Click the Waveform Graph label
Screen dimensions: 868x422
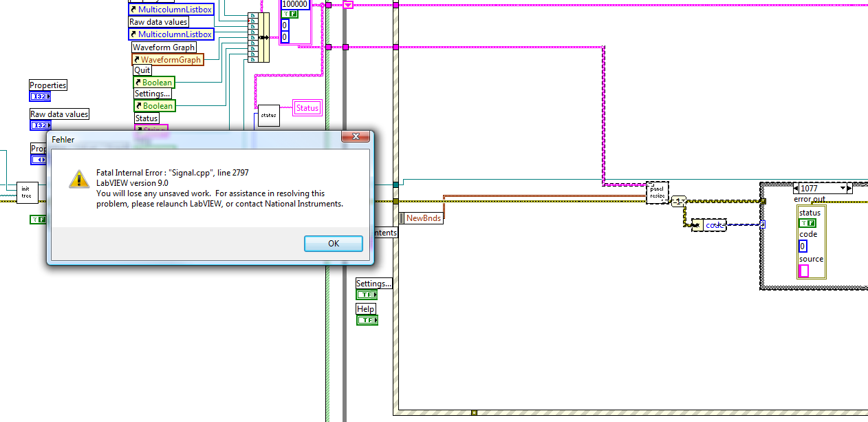[x=164, y=48]
